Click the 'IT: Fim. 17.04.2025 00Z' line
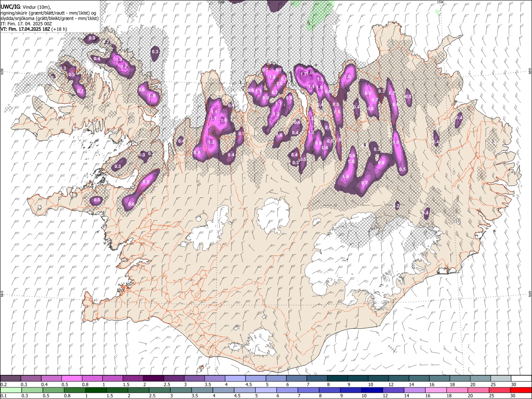Screen dimensions: 532x399 coord(27,24)
